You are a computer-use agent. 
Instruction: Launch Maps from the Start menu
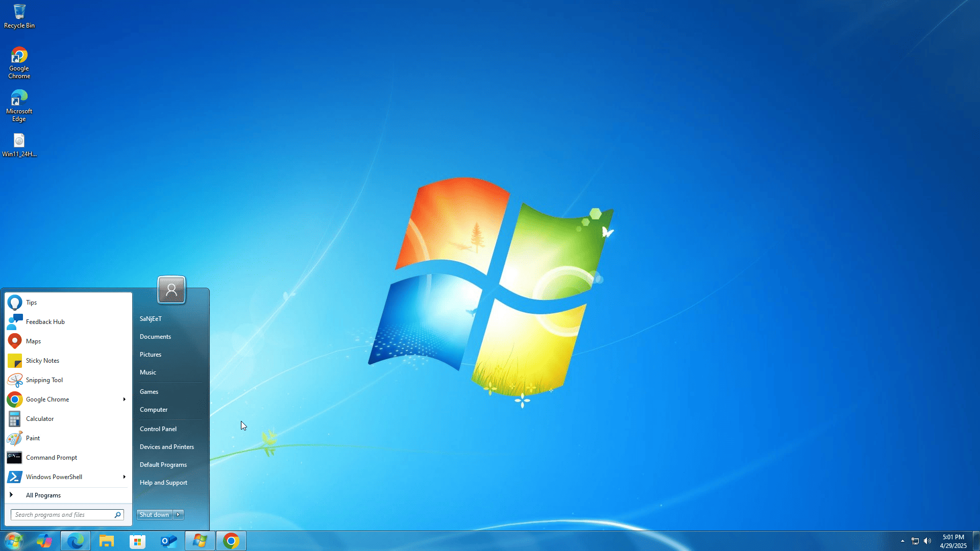coord(33,341)
